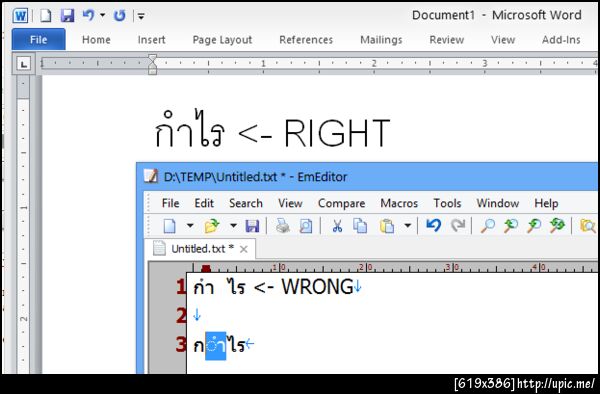Expand the Paste dropdown arrow in EmEditor
The image size is (600, 394).
coord(408,226)
